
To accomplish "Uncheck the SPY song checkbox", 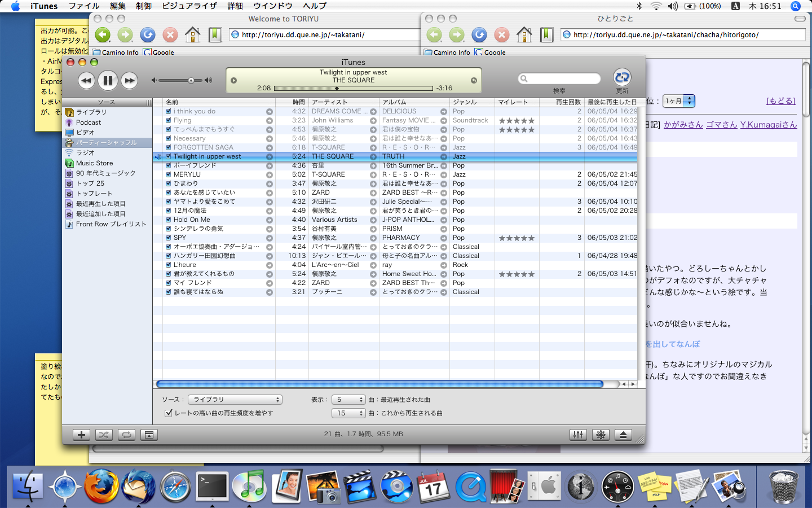I will click(x=169, y=238).
